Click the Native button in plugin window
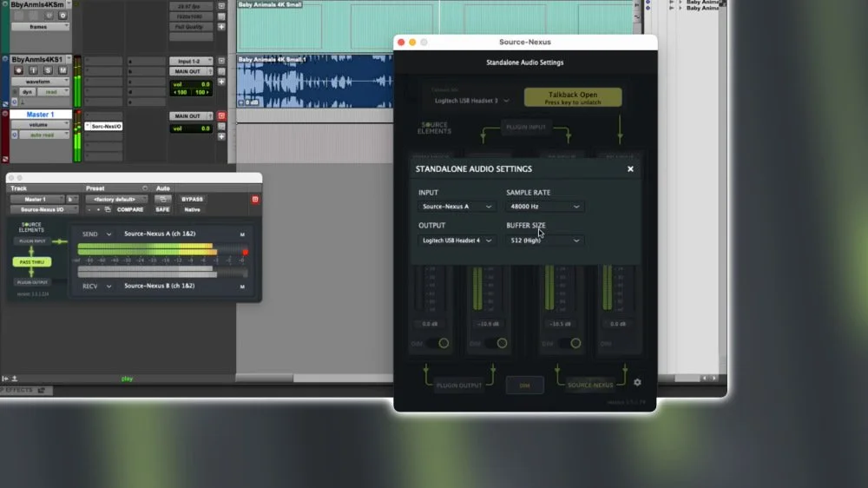The width and height of the screenshot is (868, 488). point(192,209)
